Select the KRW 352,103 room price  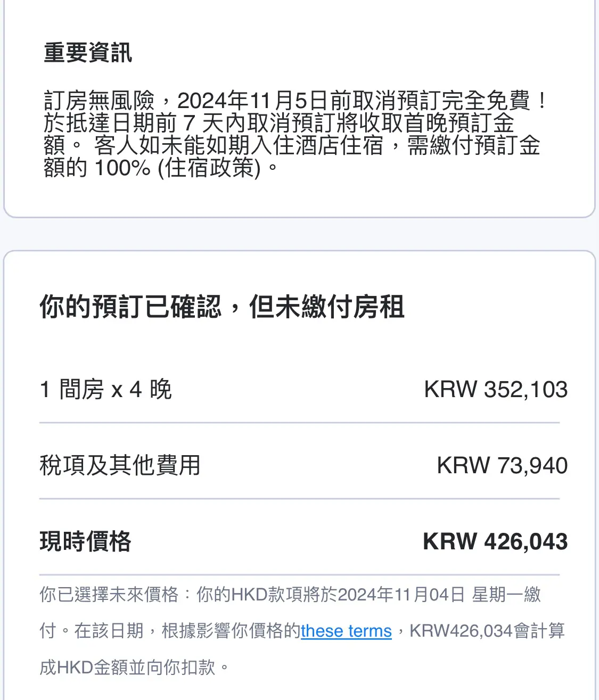pyautogui.click(x=496, y=389)
